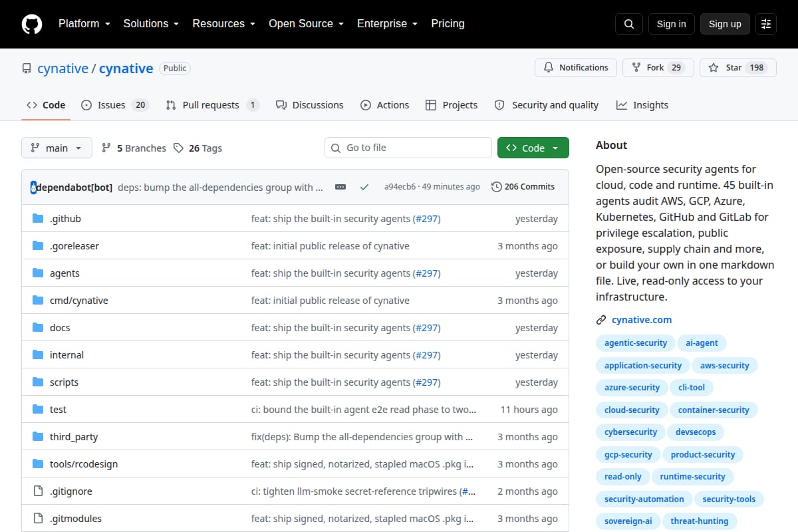Viewport: 798px width, 532px height.
Task: View the 206 Commits history
Action: pos(523,187)
